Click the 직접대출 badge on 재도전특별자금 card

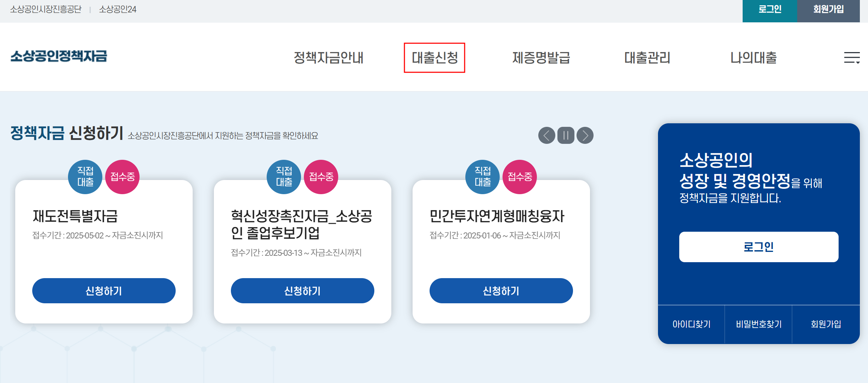85,177
